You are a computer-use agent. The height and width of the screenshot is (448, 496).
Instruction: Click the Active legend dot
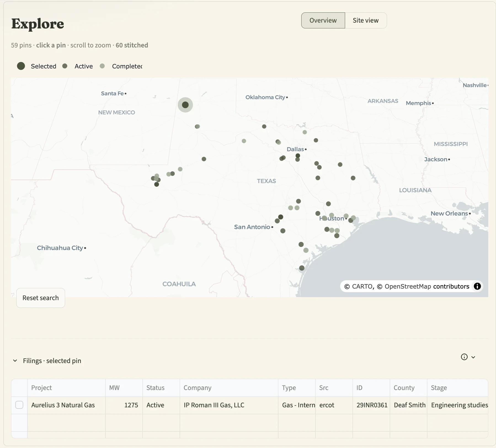point(65,66)
